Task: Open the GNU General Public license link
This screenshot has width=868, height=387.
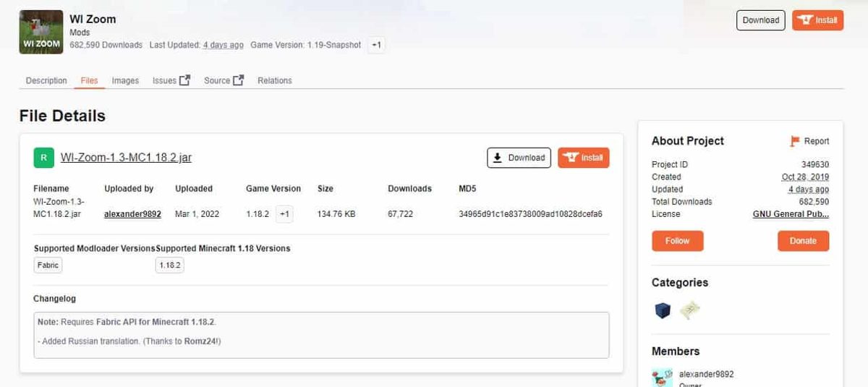Action: coord(791,214)
